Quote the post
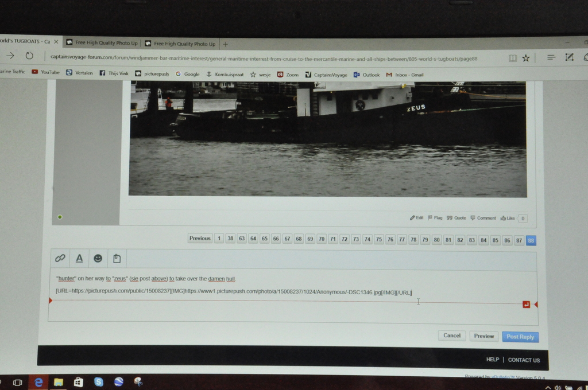This screenshot has height=390, width=588. [x=456, y=218]
